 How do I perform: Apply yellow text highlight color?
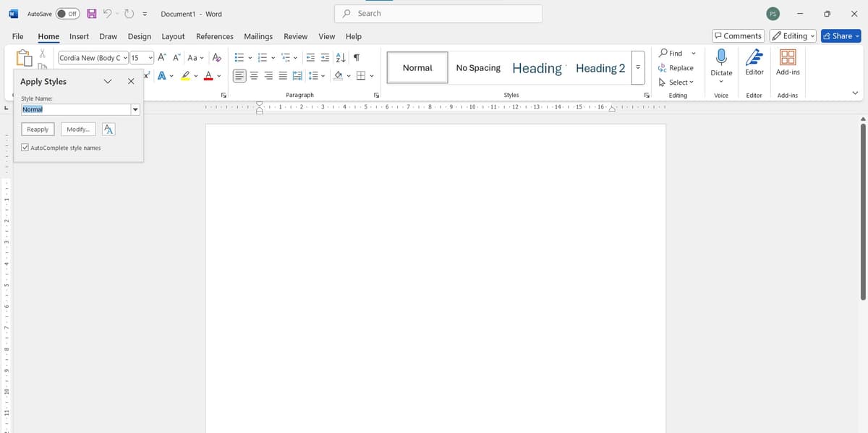[x=186, y=75]
